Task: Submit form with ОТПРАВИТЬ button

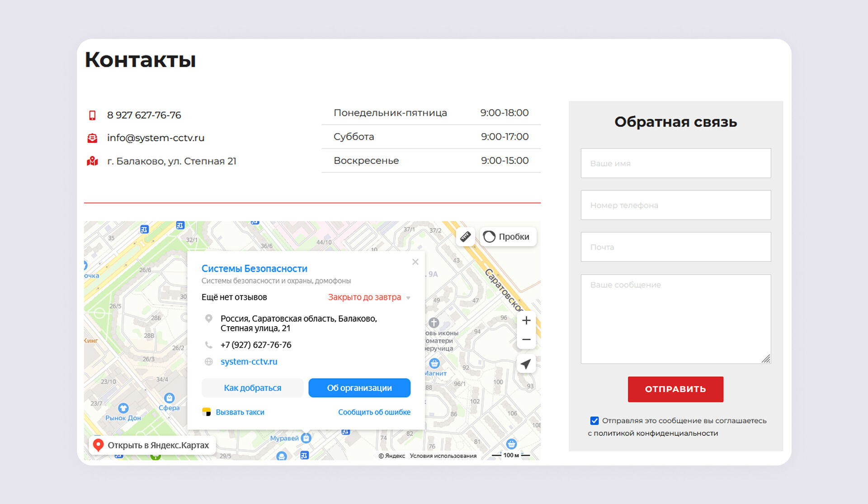Action: (x=675, y=389)
